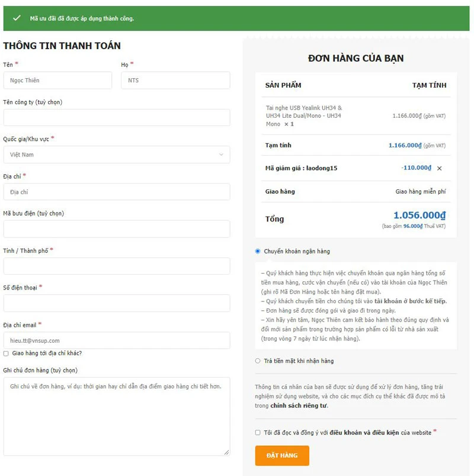This screenshot has width=474, height=476.
Task: Click the Tỉnh / Thành phố field
Action: tap(117, 266)
